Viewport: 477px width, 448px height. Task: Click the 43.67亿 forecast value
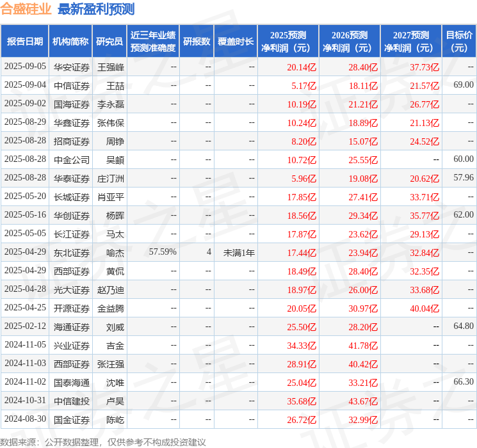(x=363, y=401)
